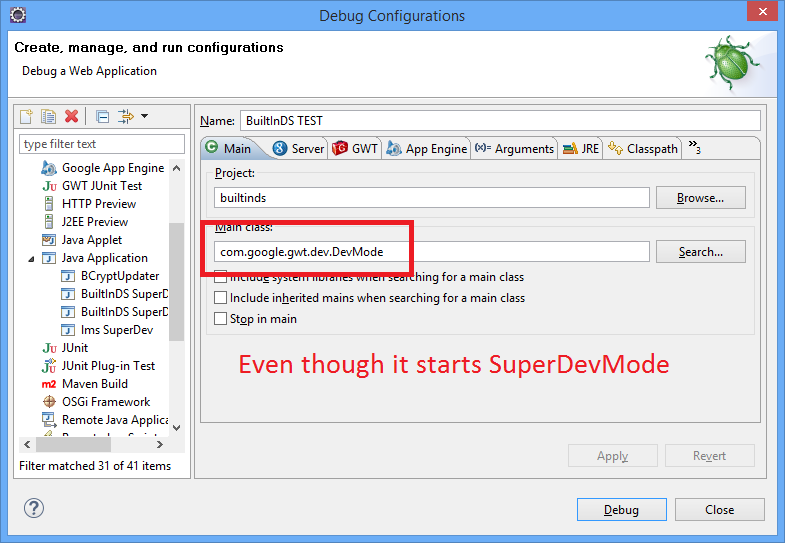
Task: Open the filter configurations dropdown arrow
Action: [144, 117]
